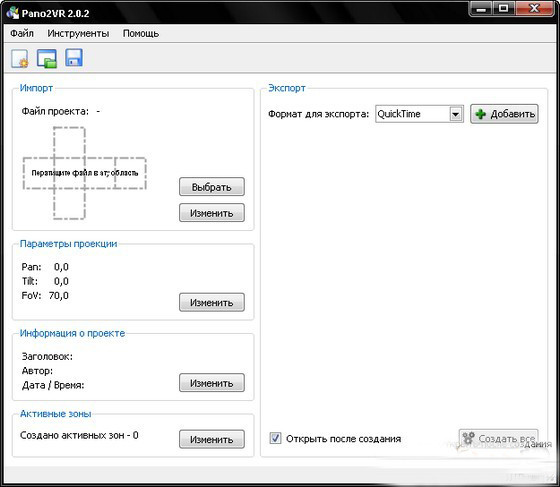Click the Pano2VR app icon in title bar
The height and width of the screenshot is (487, 560).
(13, 13)
